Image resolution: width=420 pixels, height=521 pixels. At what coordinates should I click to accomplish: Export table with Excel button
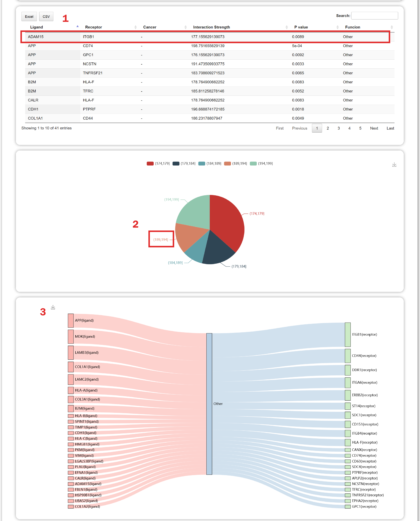pyautogui.click(x=29, y=16)
